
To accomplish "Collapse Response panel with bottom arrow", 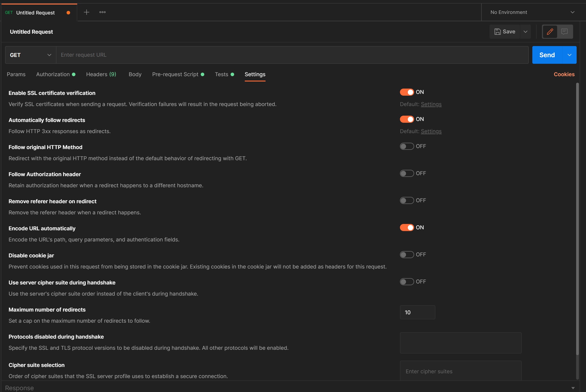I will point(573,388).
